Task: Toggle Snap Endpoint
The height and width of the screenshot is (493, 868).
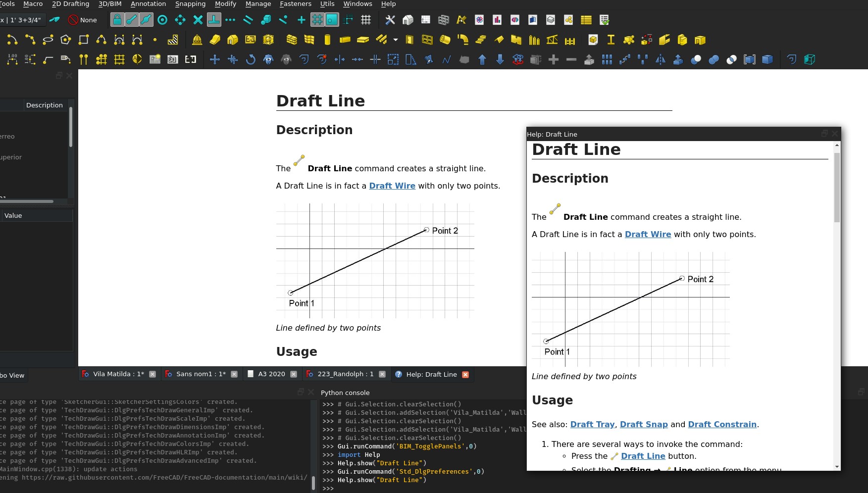Action: point(131,20)
